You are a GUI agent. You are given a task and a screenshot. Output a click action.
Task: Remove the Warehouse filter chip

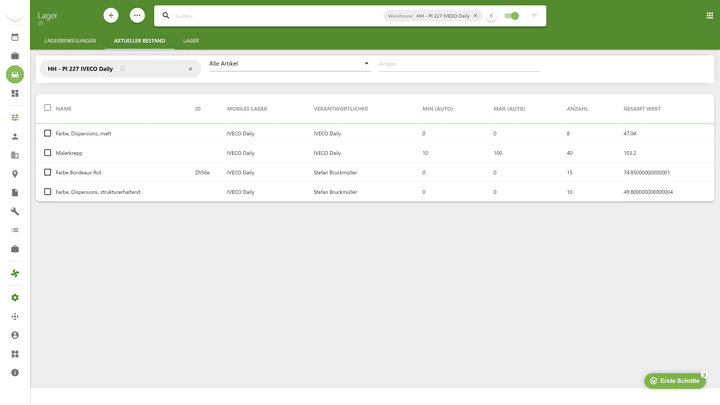click(476, 16)
